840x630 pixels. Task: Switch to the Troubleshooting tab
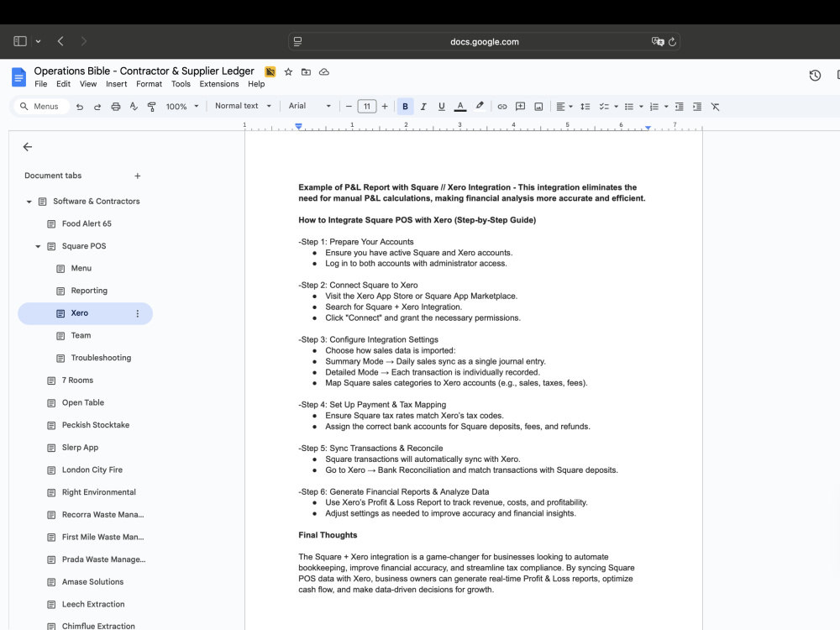101,357
